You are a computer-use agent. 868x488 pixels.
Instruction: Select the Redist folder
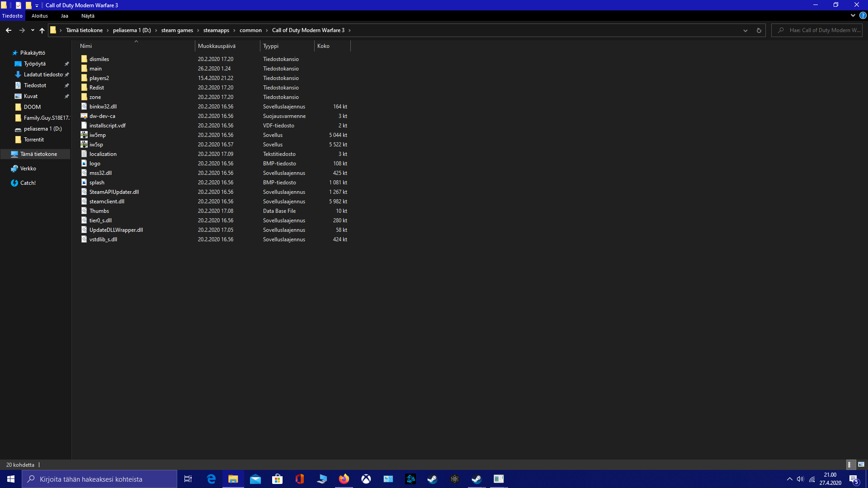click(96, 88)
